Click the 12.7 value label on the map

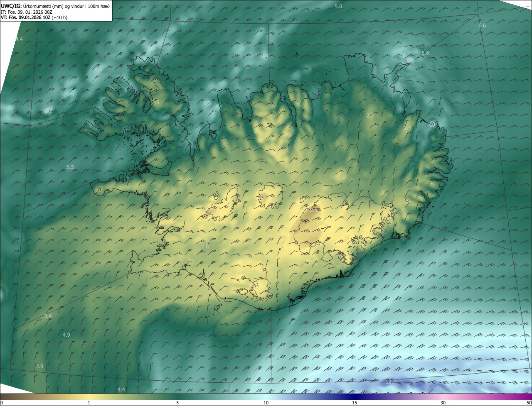coord(390,382)
